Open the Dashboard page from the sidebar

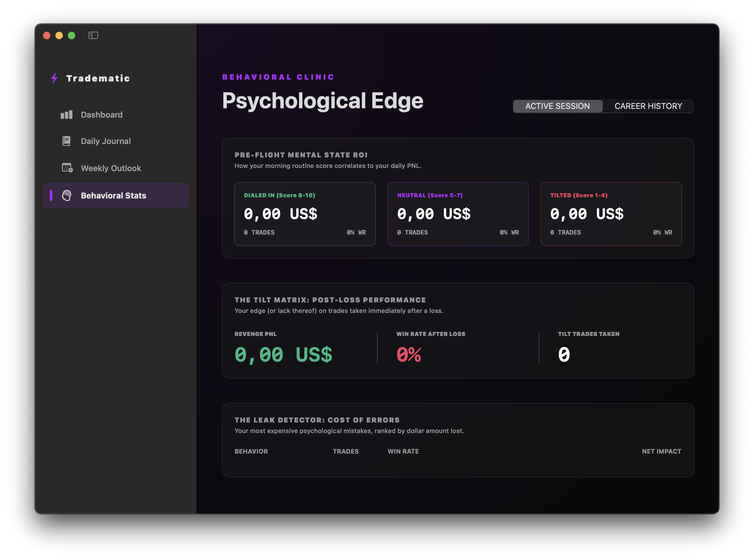[x=102, y=114]
